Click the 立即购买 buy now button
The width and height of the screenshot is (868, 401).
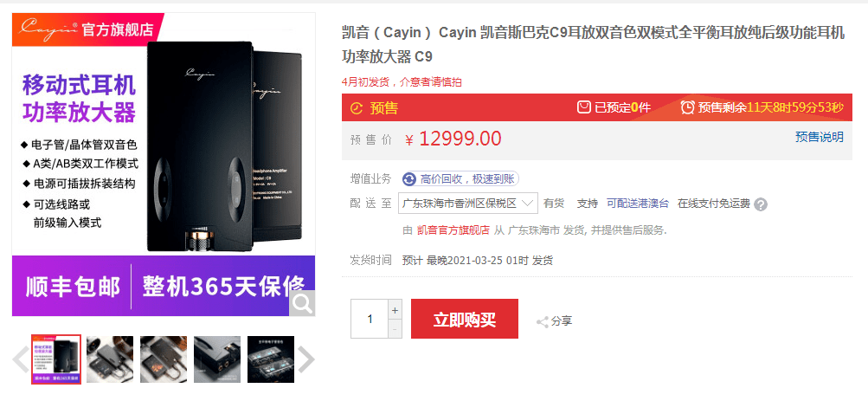point(465,319)
